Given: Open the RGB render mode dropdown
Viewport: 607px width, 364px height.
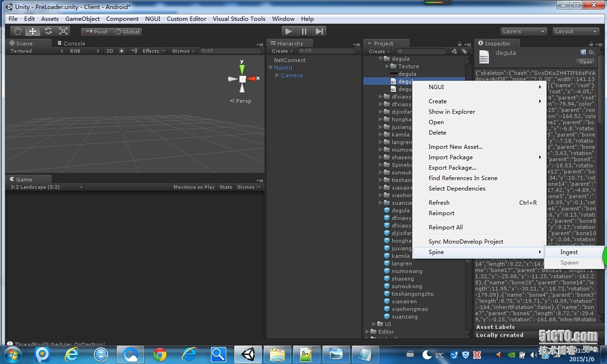Looking at the screenshot, I should tap(84, 51).
